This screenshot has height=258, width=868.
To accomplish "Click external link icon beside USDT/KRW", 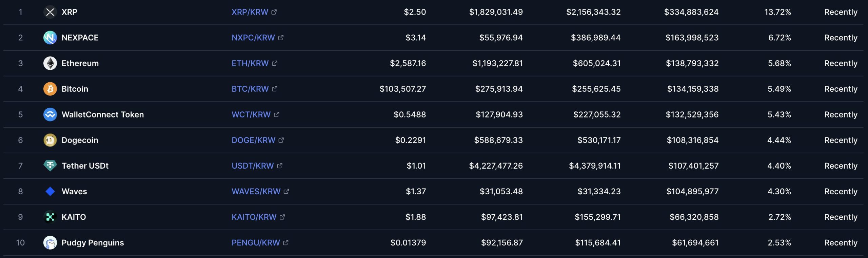I will point(280,166).
